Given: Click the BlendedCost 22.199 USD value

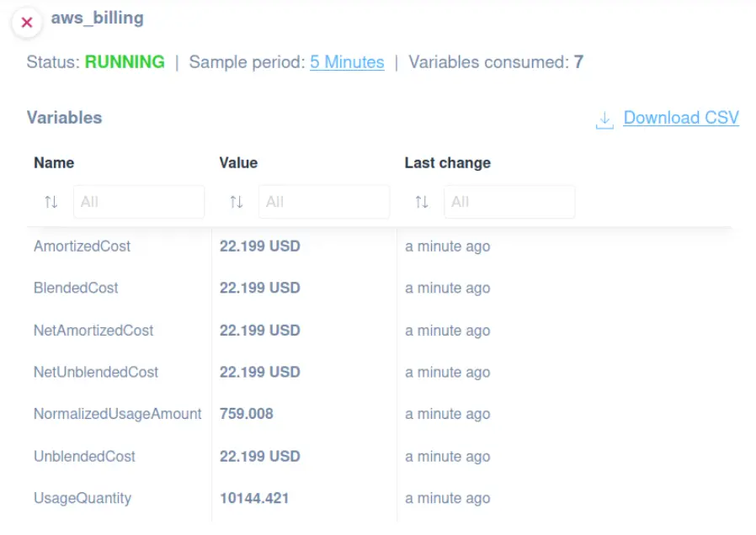Looking at the screenshot, I should tap(260, 288).
